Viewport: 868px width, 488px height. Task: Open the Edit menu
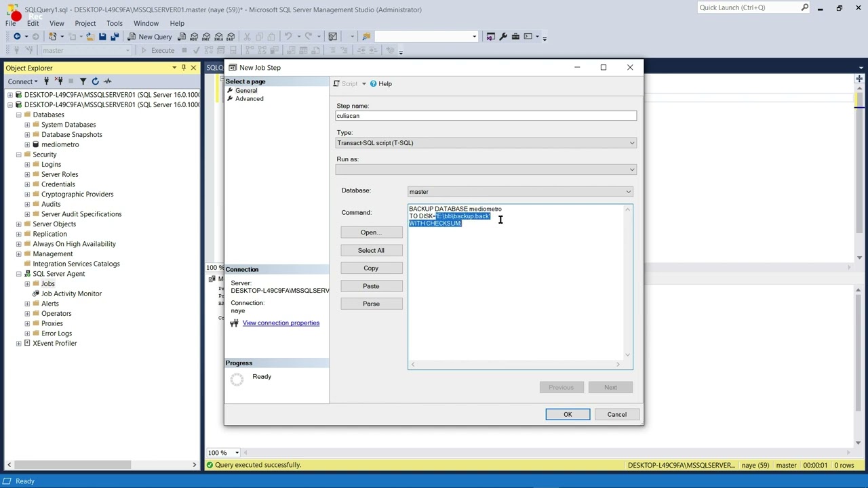pyautogui.click(x=33, y=23)
